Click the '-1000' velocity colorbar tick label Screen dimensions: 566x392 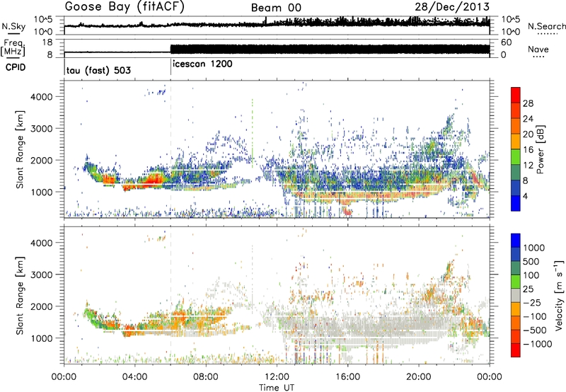[x=537, y=344]
